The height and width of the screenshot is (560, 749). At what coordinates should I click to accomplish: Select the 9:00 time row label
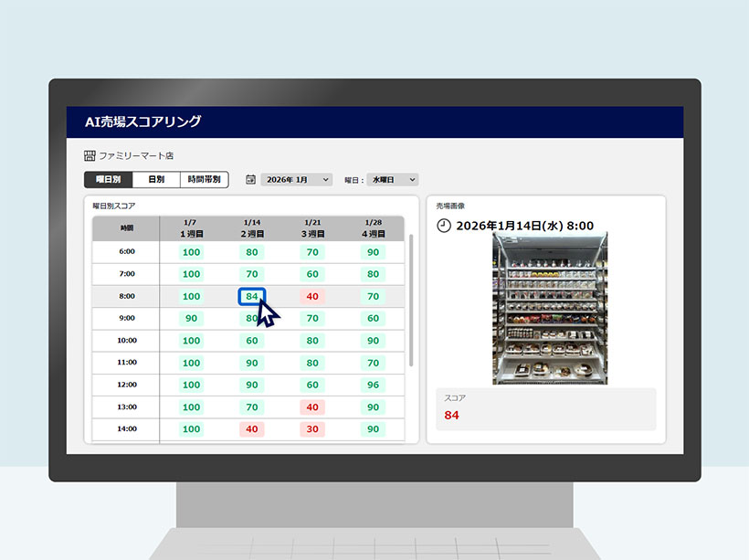click(125, 318)
